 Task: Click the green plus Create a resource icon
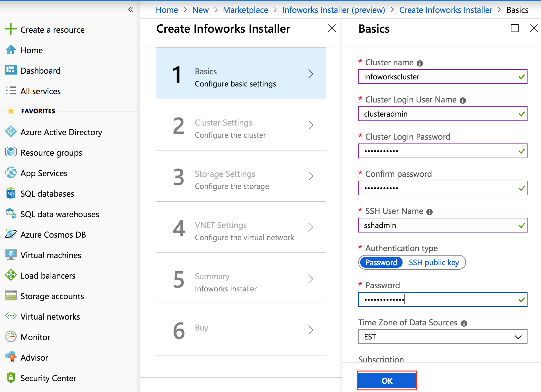click(x=11, y=29)
